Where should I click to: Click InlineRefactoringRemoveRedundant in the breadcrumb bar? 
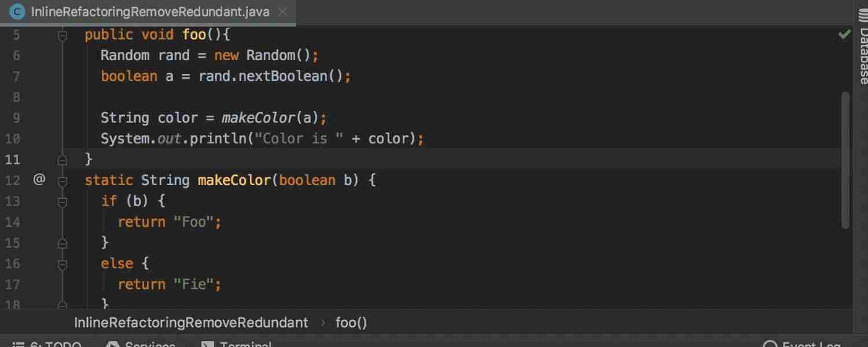(191, 323)
